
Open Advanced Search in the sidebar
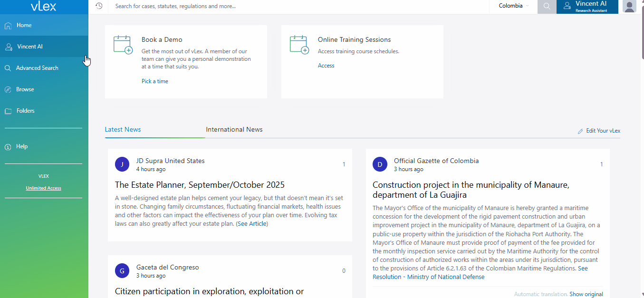37,68
